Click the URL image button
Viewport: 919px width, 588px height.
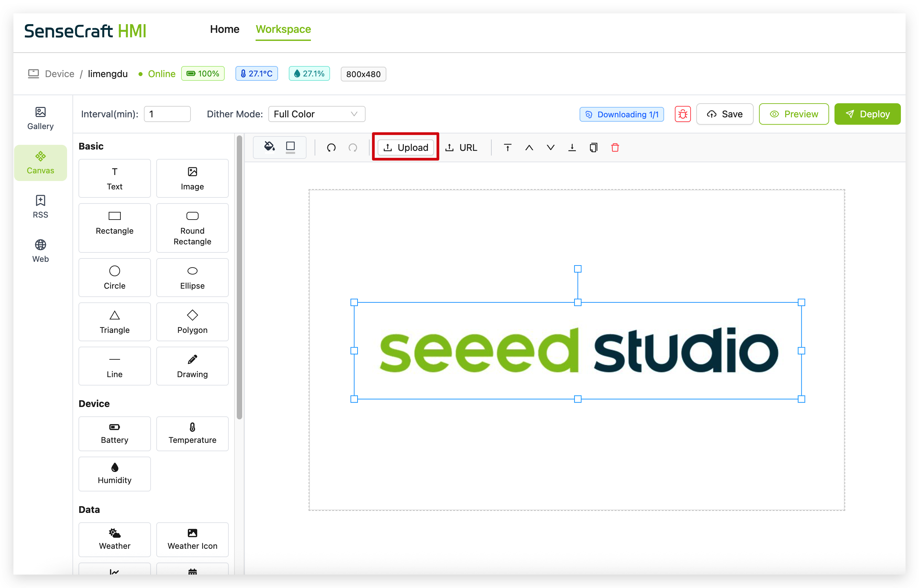pos(461,148)
